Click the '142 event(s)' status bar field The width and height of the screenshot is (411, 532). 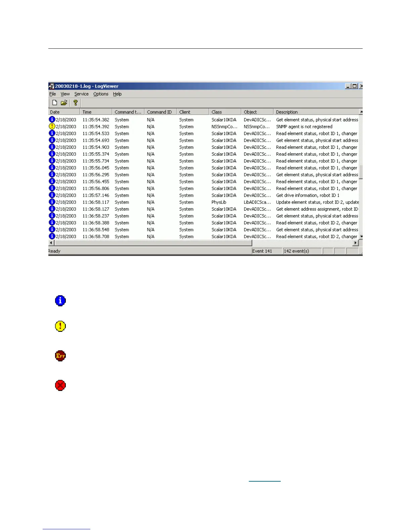tap(302, 251)
